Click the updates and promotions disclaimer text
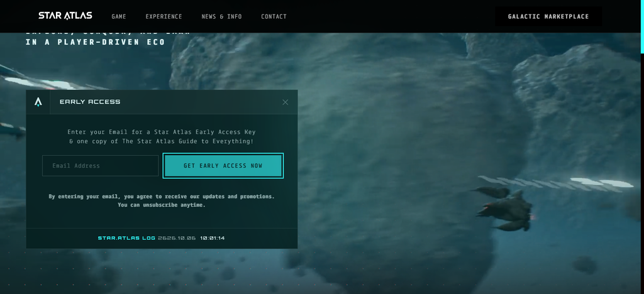 (162, 200)
